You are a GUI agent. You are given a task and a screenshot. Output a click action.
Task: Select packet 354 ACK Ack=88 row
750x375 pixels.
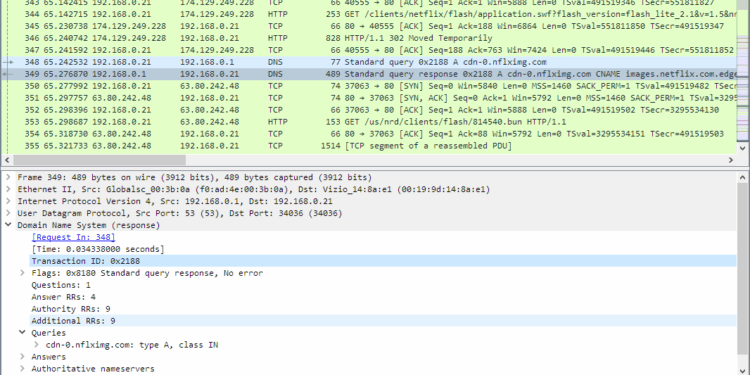(368, 134)
